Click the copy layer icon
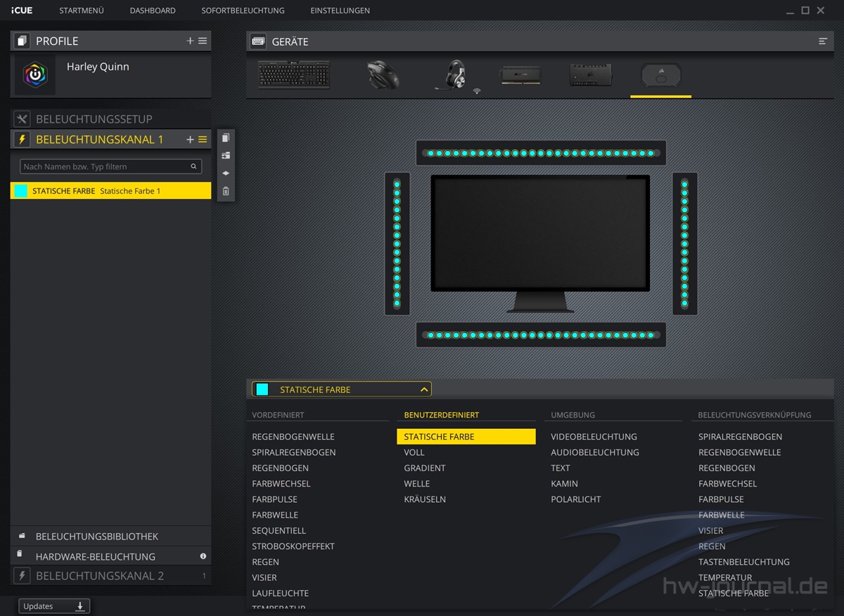Image resolution: width=844 pixels, height=616 pixels. click(x=226, y=138)
